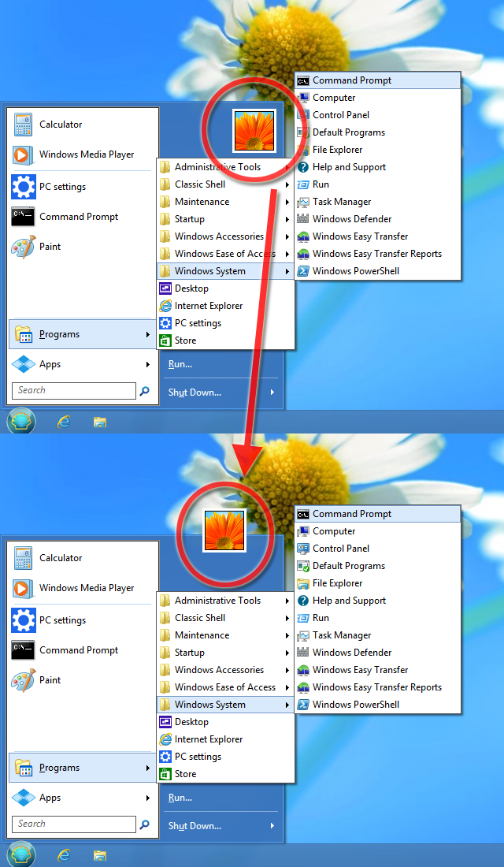Click Run... in the top Start menu
Screen dimensions: 504x867
point(180,364)
